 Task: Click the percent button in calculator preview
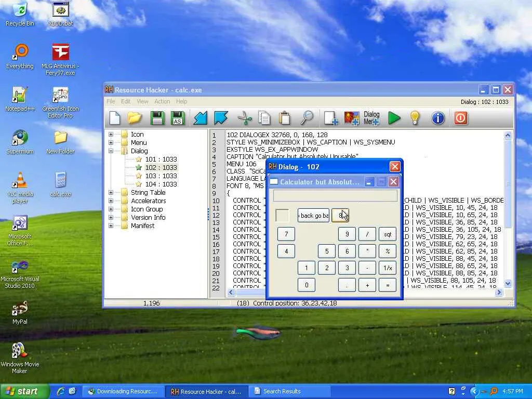pyautogui.click(x=388, y=251)
